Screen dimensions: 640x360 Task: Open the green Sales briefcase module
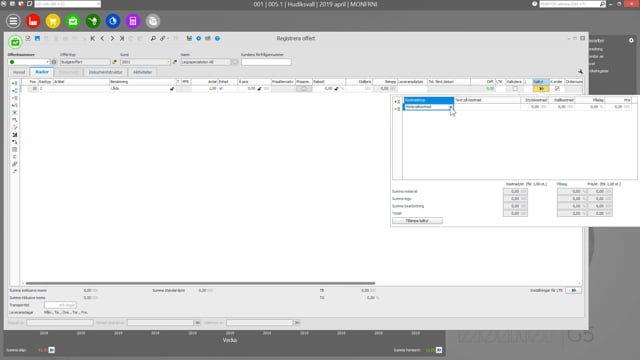click(73, 21)
